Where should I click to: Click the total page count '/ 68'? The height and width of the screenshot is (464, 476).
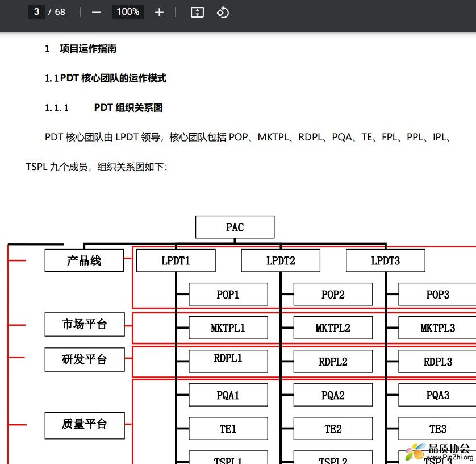57,12
